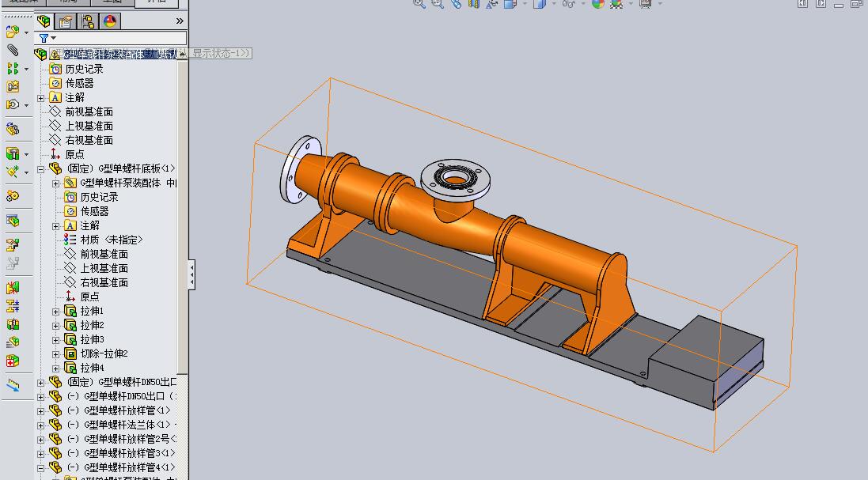Image resolution: width=868 pixels, height=480 pixels.
Task: Click in the tree filter text field
Action: click(121, 38)
